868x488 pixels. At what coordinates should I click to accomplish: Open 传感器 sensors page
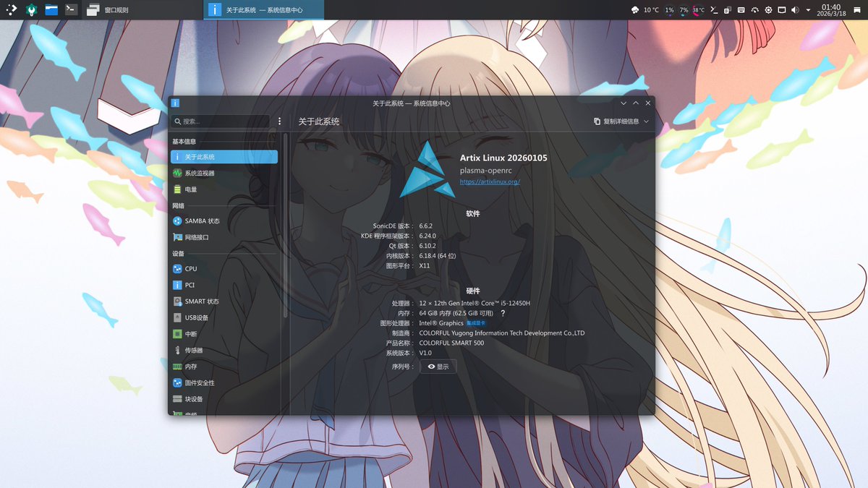coord(224,350)
